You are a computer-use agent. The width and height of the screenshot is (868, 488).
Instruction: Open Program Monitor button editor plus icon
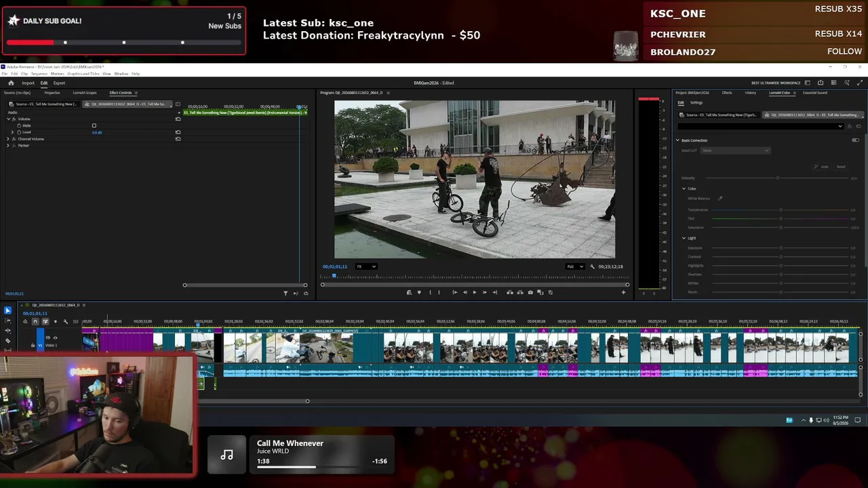tap(623, 292)
